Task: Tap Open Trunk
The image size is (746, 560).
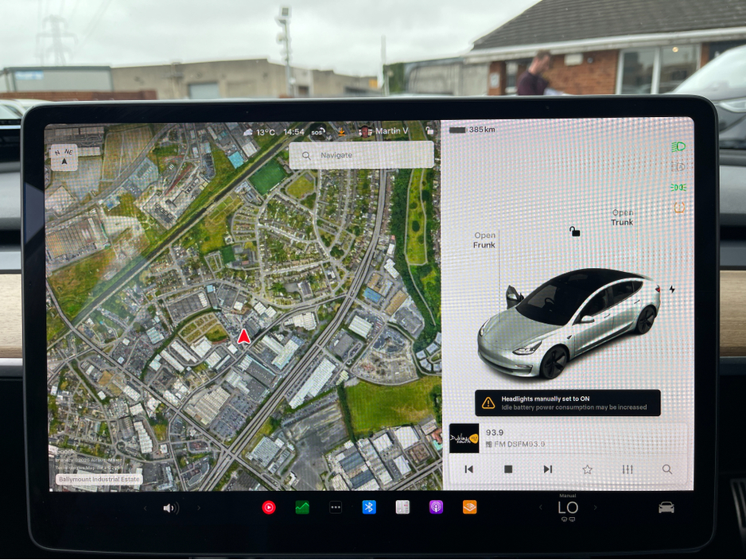Action: click(x=622, y=217)
